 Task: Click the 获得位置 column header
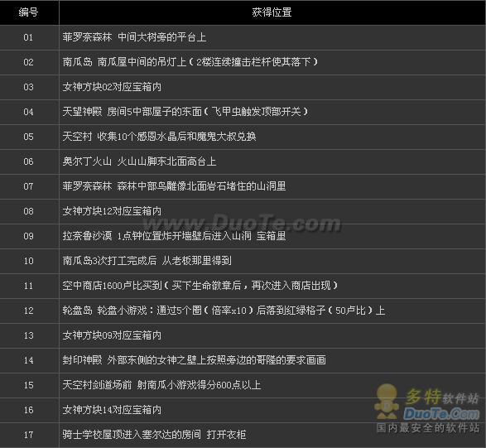[272, 12]
